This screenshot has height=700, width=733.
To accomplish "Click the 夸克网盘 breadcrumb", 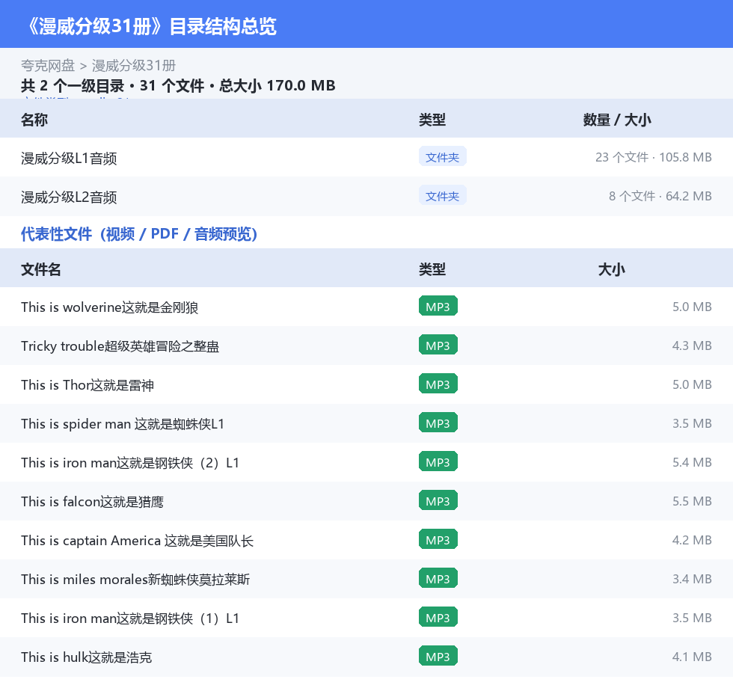I will click(48, 65).
